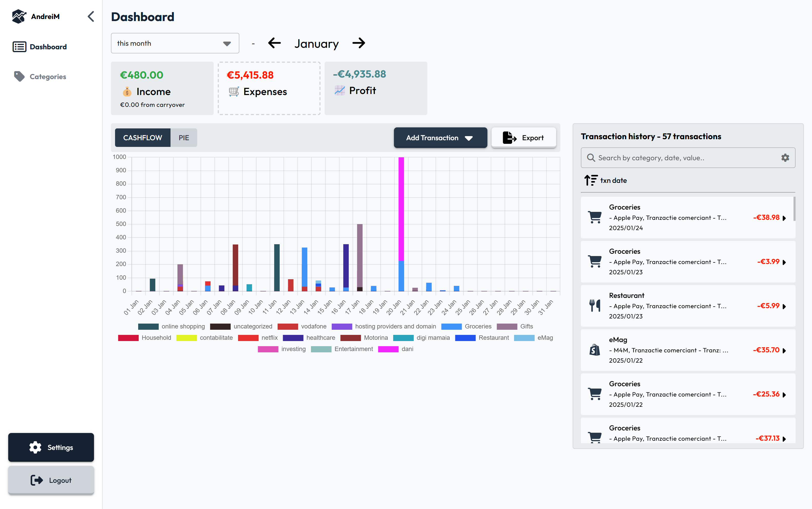The width and height of the screenshot is (812, 509).
Task: Toggle the contabilitate legend item
Action: (205, 338)
